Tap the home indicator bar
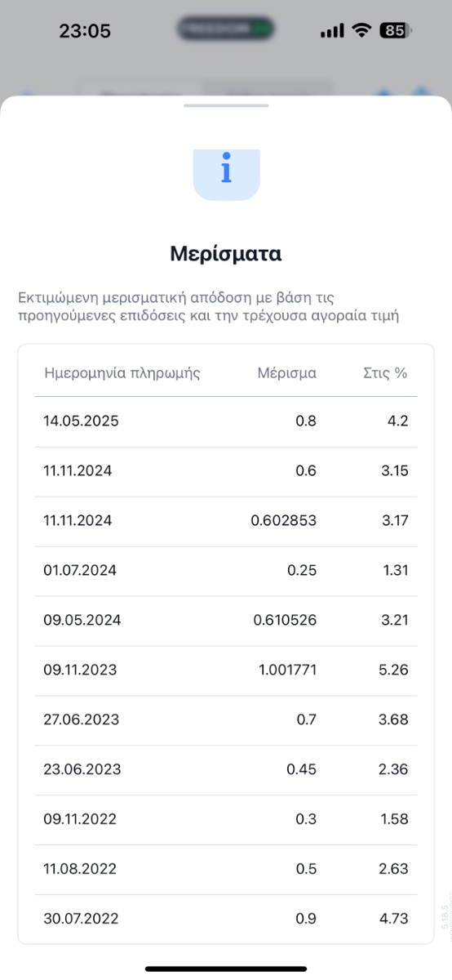452x980 pixels. [x=226, y=969]
